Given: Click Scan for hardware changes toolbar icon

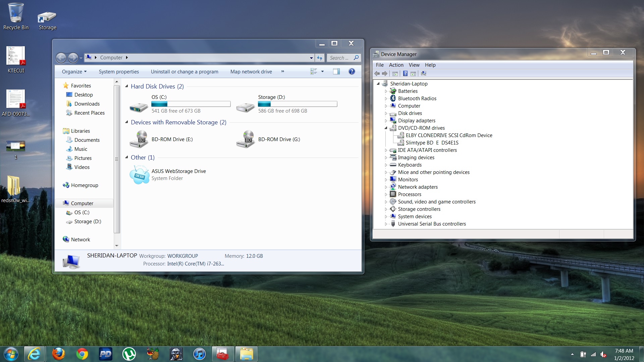Looking at the screenshot, I should click(424, 73).
